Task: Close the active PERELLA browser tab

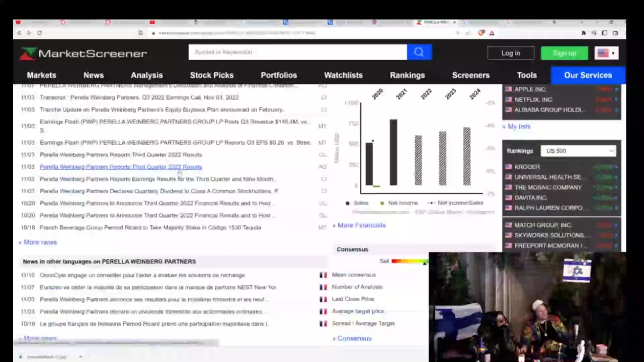Action: tap(454, 22)
